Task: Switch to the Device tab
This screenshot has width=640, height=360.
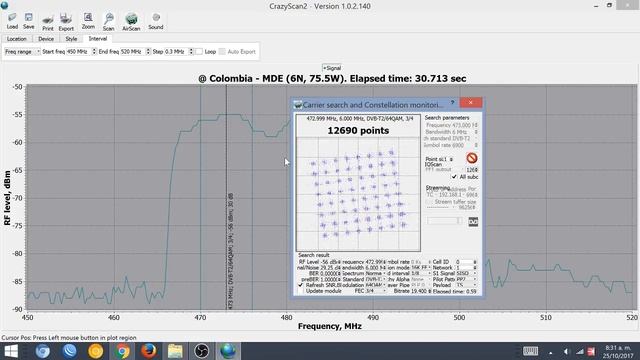Action: coord(46,39)
